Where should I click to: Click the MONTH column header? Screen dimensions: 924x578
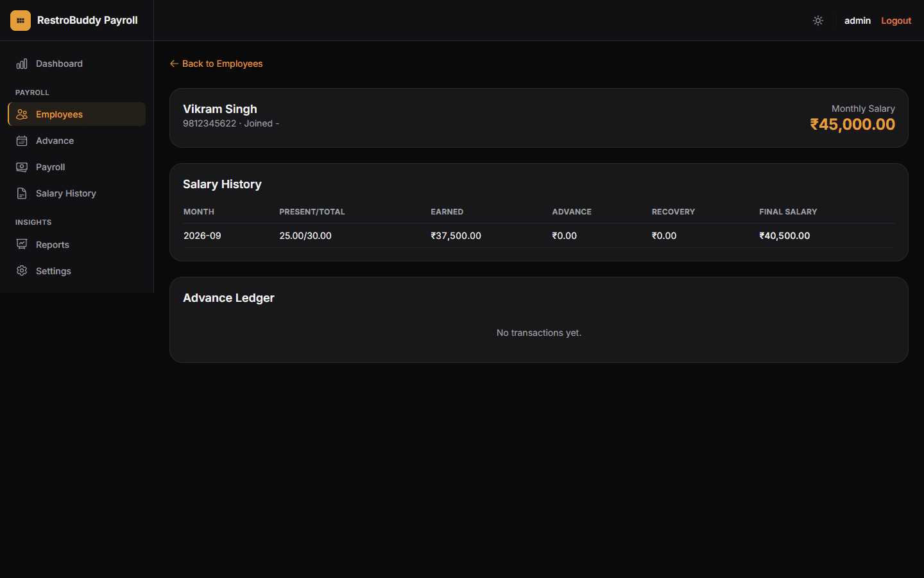coord(199,212)
